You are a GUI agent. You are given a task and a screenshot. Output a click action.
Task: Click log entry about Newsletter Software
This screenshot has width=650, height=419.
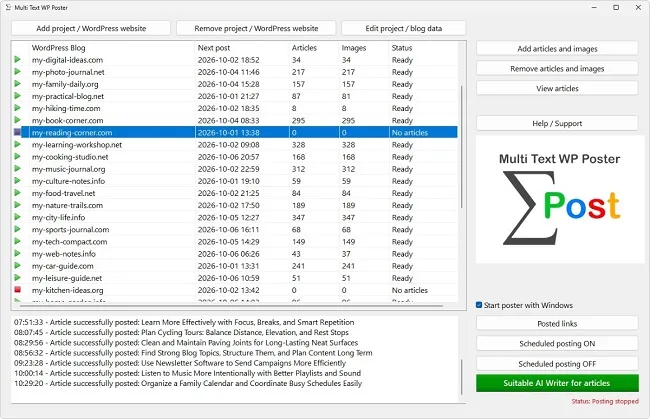(x=180, y=363)
